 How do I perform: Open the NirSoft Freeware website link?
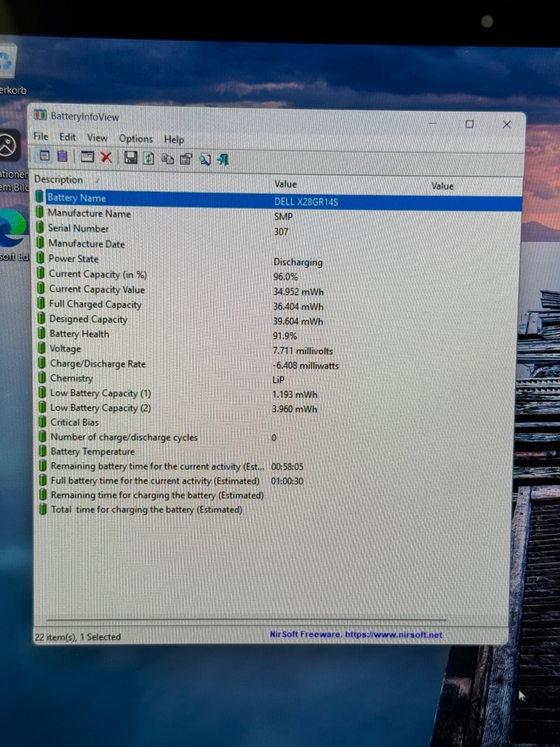(356, 634)
